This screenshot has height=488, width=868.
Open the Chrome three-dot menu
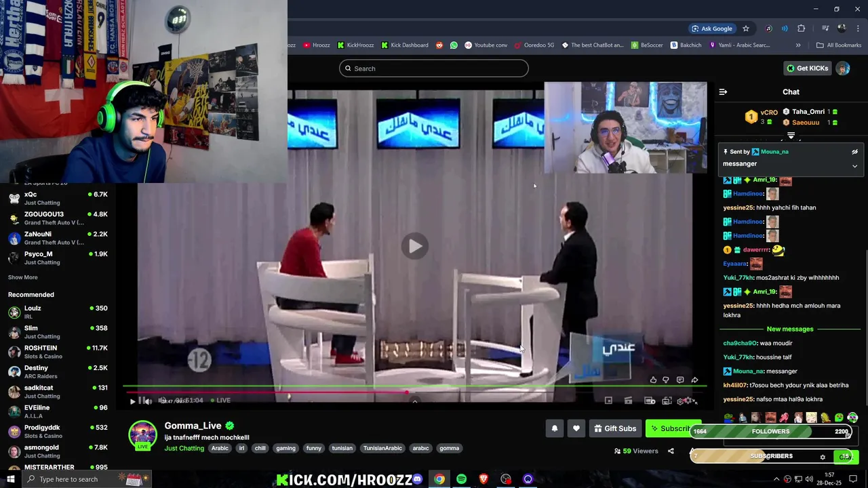click(858, 28)
